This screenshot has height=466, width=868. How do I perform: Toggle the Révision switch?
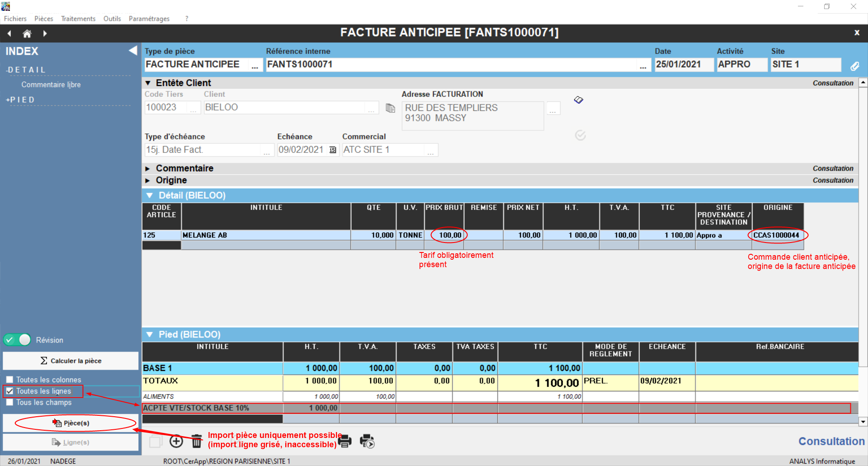pos(17,340)
